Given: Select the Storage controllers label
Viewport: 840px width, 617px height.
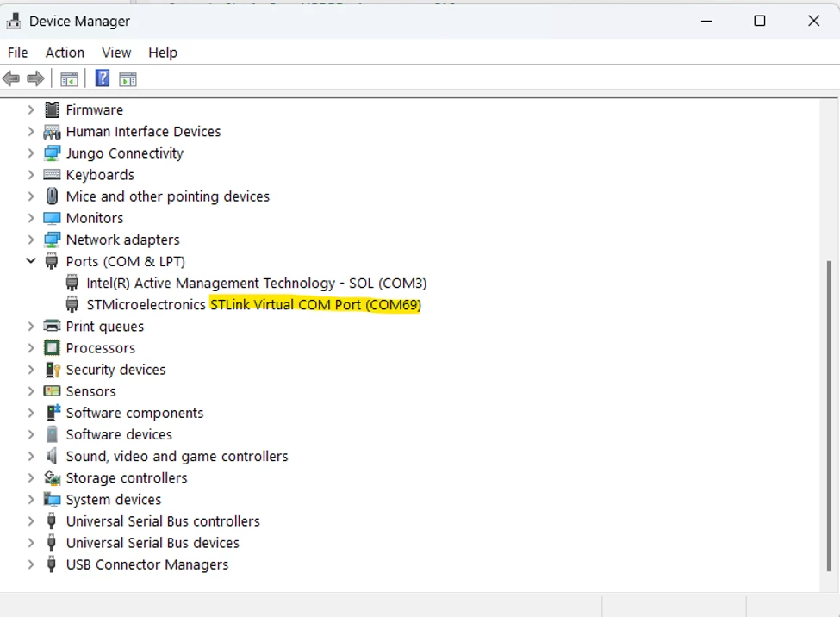Looking at the screenshot, I should pyautogui.click(x=127, y=477).
